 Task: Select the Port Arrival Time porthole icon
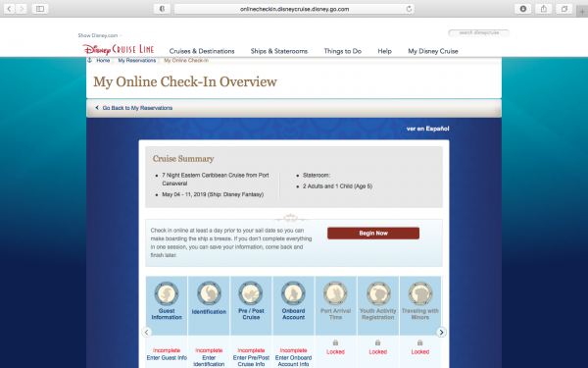(335, 293)
